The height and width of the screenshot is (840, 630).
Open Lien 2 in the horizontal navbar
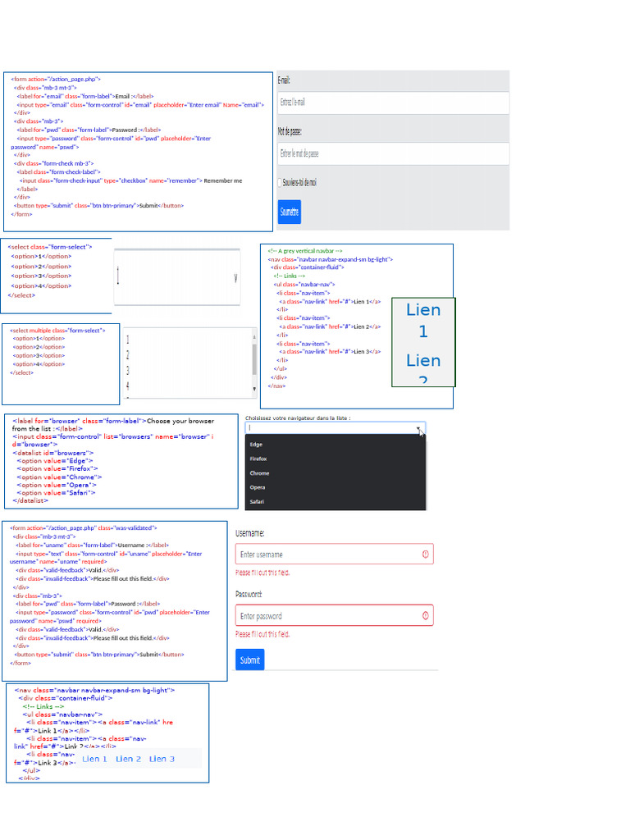pos(128,759)
